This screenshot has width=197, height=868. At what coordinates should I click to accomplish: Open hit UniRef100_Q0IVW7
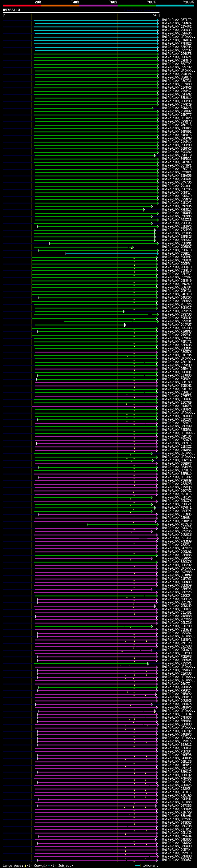[176, 325]
